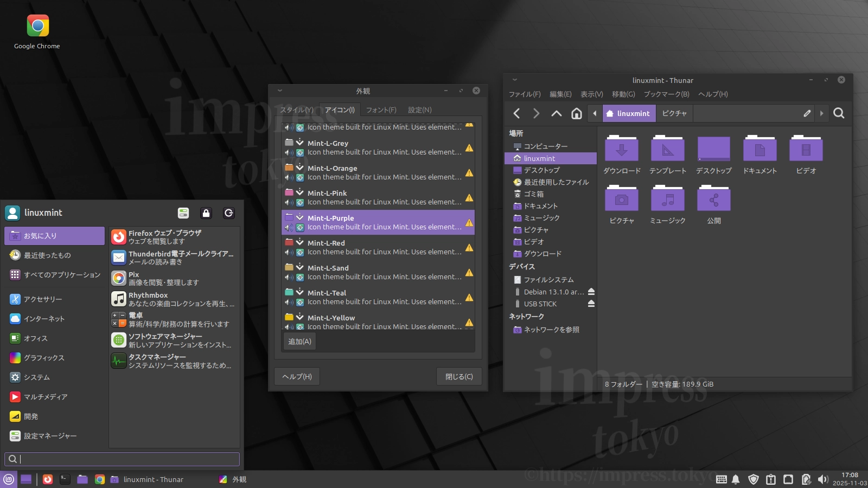
Task: Launch Firefox ウェブ・ブラウザ from menu
Action: [174, 237]
